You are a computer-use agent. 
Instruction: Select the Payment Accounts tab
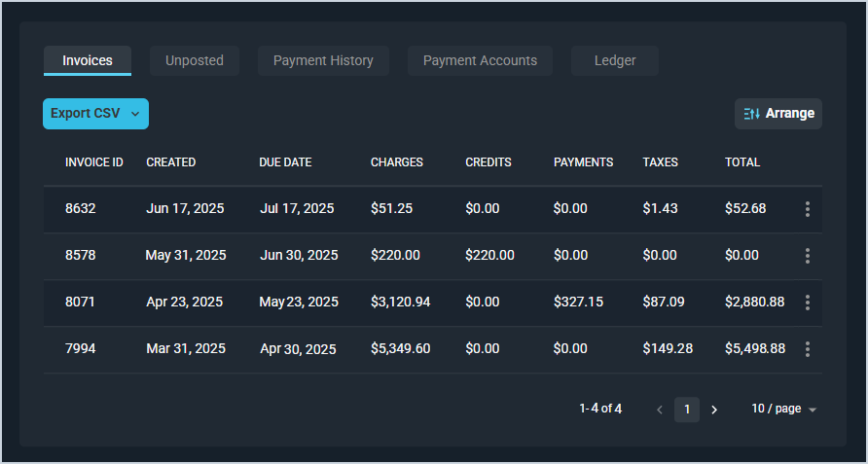coord(480,60)
